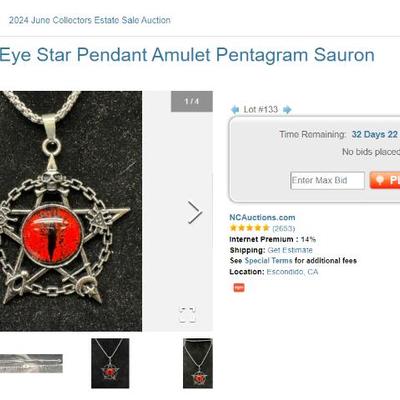
Task: Click the five-star seller rating
Action: coord(249,228)
